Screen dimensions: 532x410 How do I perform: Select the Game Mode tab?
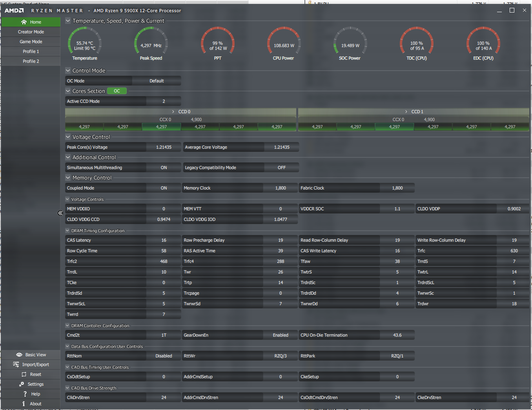31,42
